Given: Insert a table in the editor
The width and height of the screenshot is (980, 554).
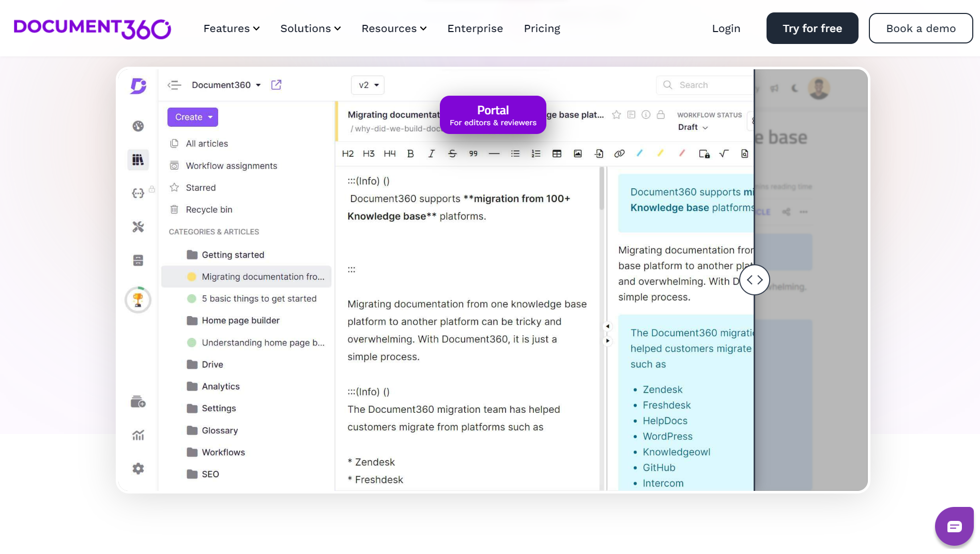Looking at the screenshot, I should tap(557, 154).
